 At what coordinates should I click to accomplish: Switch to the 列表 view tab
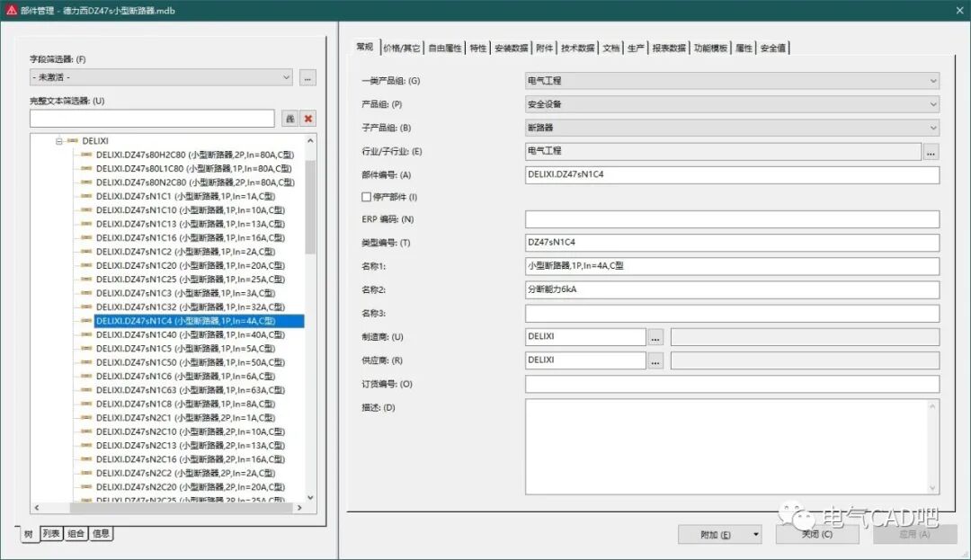(x=50, y=533)
